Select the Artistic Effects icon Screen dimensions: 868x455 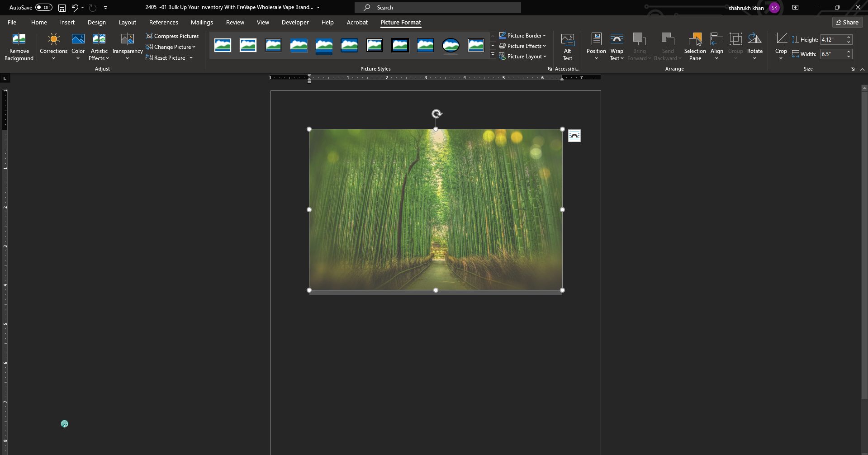point(99,40)
